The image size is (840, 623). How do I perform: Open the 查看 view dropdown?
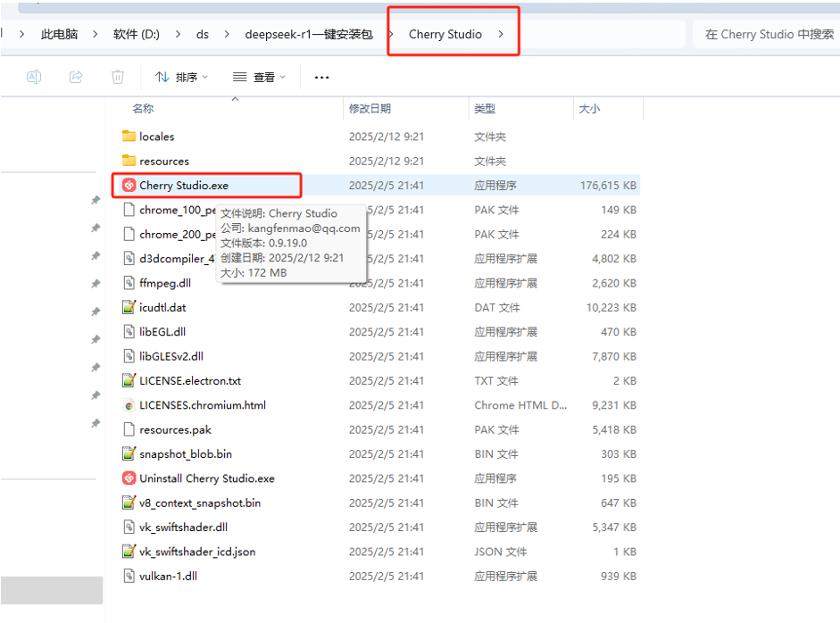coord(259,77)
